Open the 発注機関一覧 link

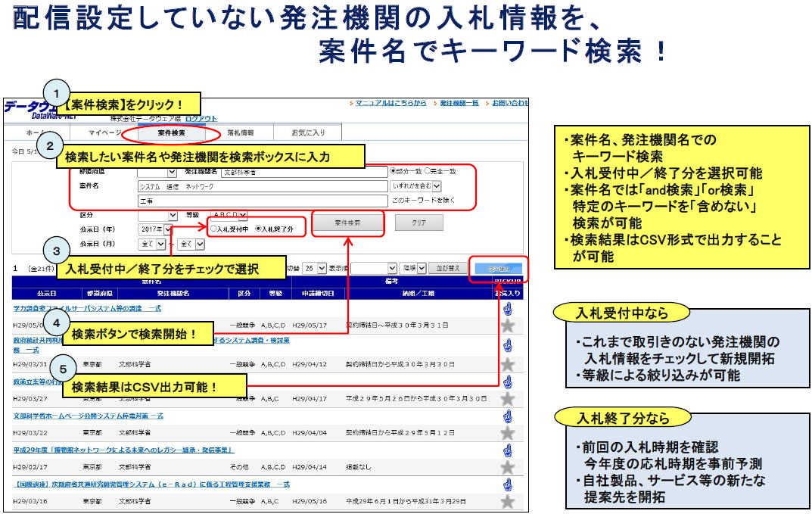[x=459, y=103]
